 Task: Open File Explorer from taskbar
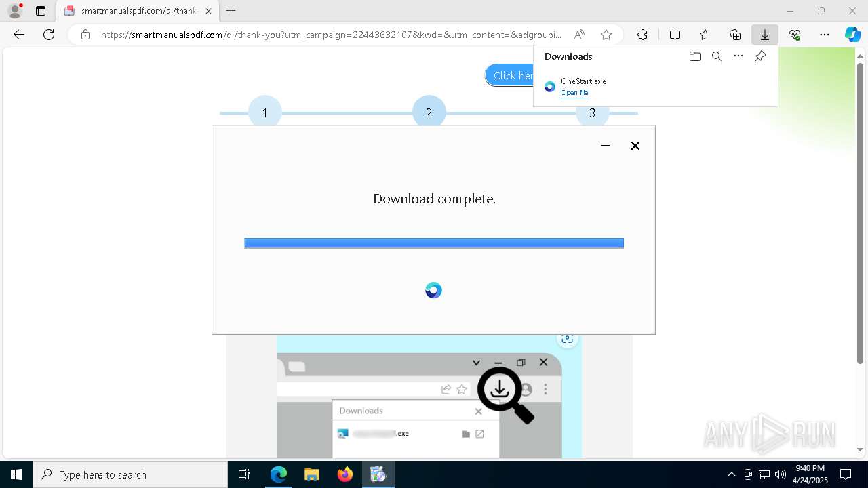point(311,474)
